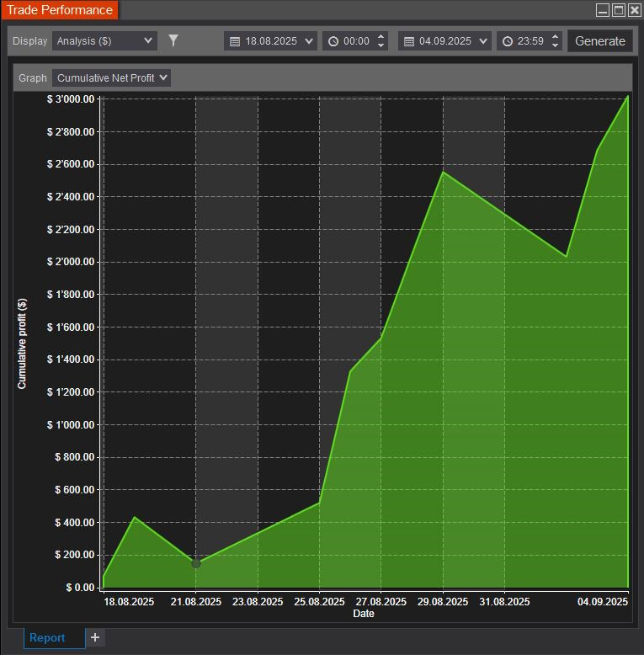Click the end time field 23:59
The image size is (644, 655).
click(530, 41)
